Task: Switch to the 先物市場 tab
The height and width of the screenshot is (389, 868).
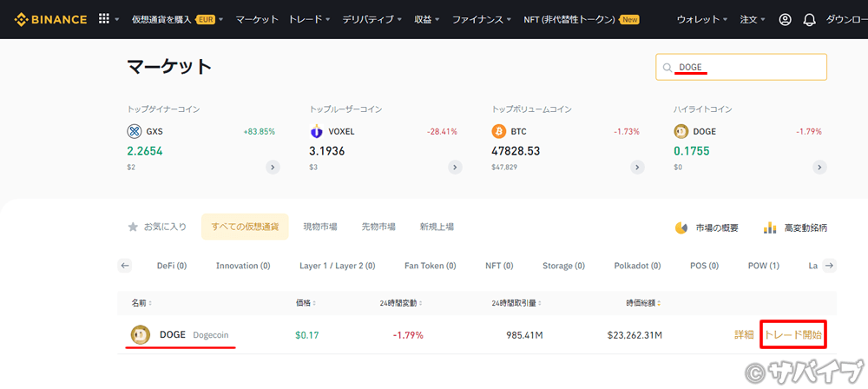Action: coord(378,227)
